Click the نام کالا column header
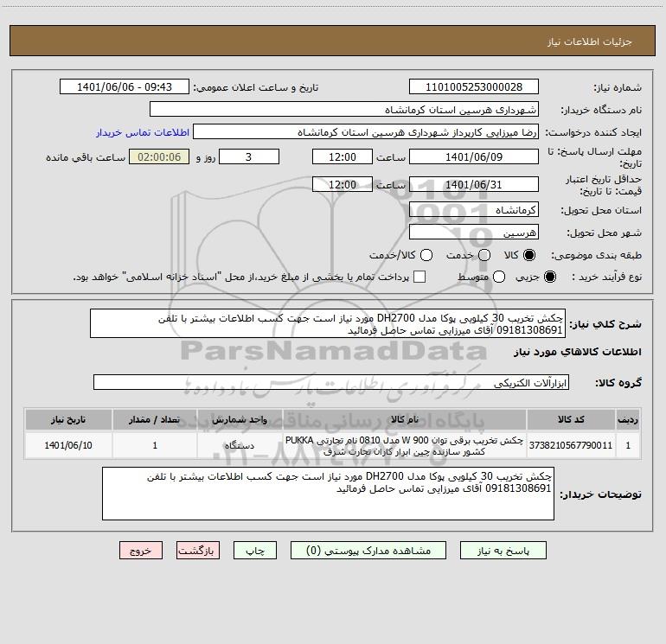Viewport: 666px width, 644px height. [405, 420]
